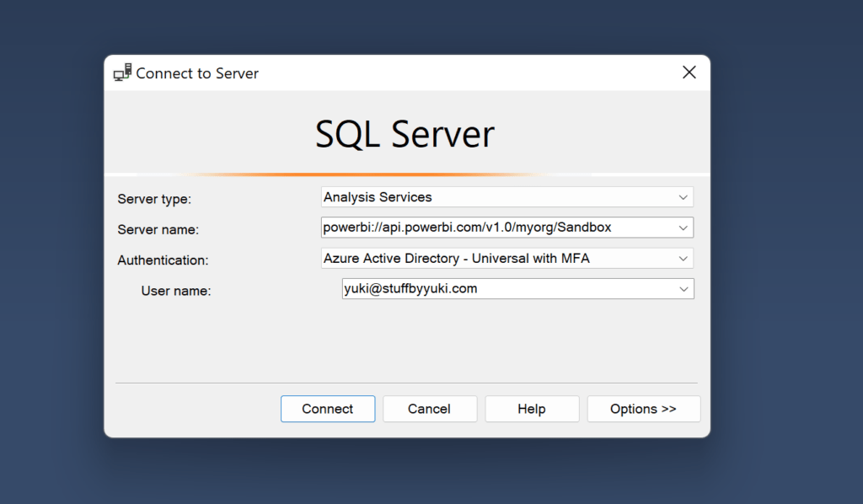This screenshot has width=863, height=504.
Task: Click the Connect button
Action: click(x=327, y=409)
